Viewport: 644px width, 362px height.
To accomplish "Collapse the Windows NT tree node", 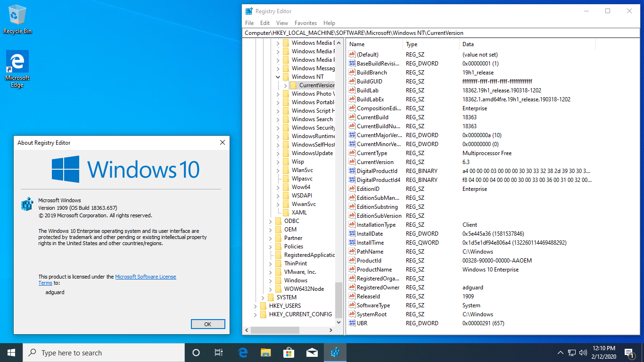I will coord(278,77).
